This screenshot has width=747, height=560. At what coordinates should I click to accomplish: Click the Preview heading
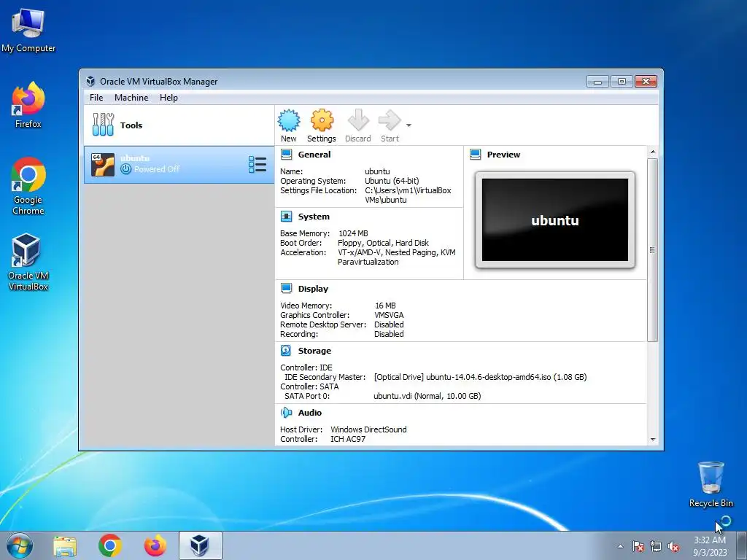(x=503, y=155)
